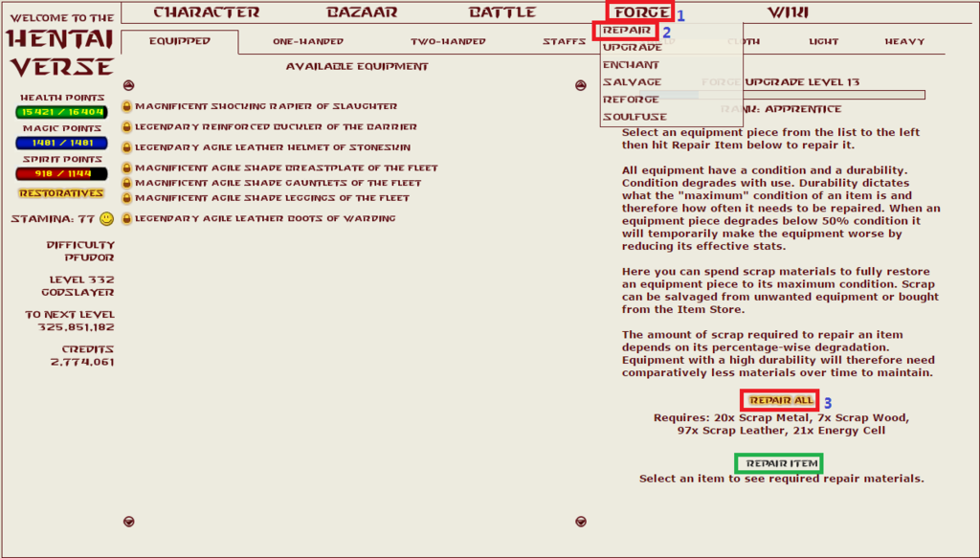Image resolution: width=980 pixels, height=558 pixels.
Task: Toggle lock on Legendary Agile Leather Boots of Warding
Action: [x=126, y=218]
